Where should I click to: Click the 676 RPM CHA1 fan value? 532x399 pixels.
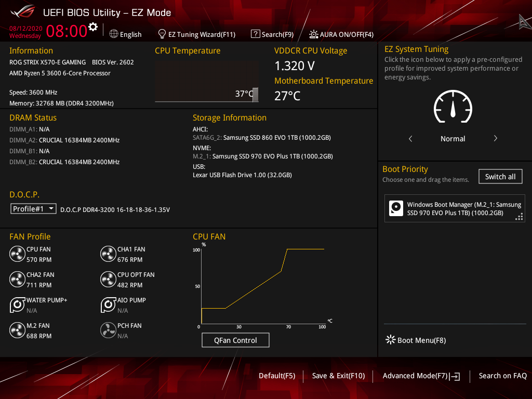click(x=130, y=259)
